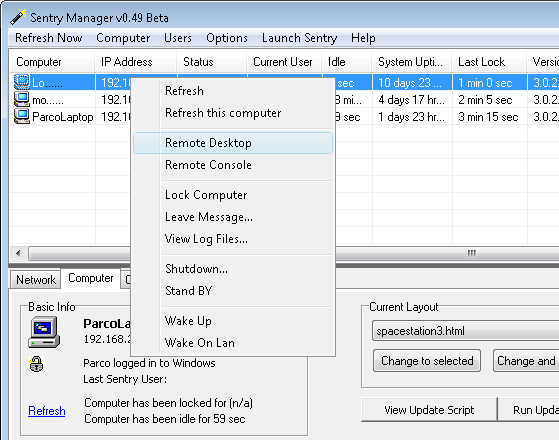This screenshot has height=440, width=559.
Task: Open the Launch Sentry menu
Action: (x=299, y=38)
